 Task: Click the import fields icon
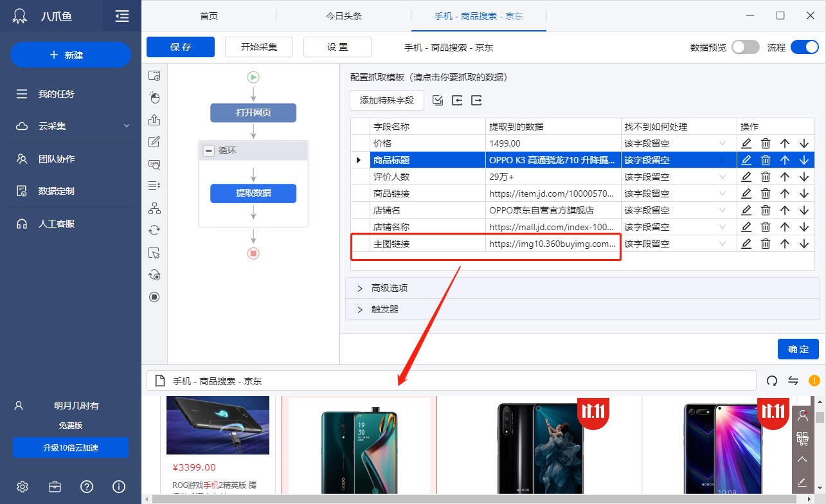point(457,100)
